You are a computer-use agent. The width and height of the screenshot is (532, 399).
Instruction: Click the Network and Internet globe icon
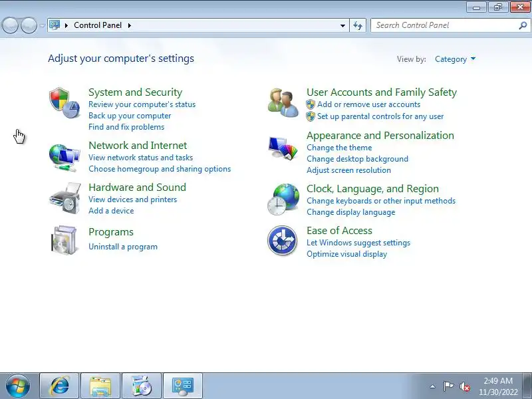65,158
